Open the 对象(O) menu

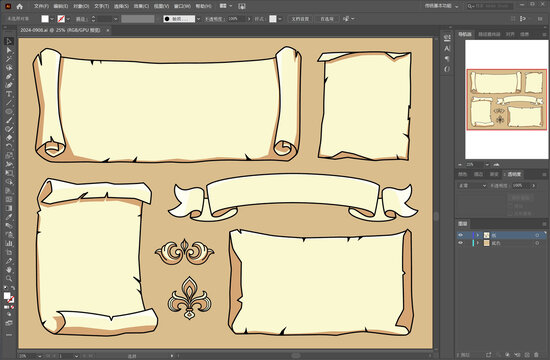click(x=81, y=6)
